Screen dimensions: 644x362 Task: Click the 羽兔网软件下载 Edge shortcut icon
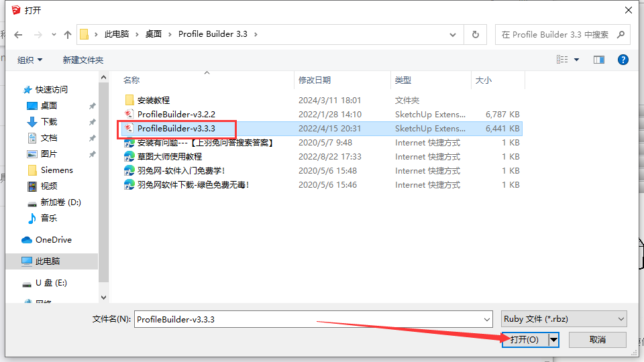pos(129,185)
